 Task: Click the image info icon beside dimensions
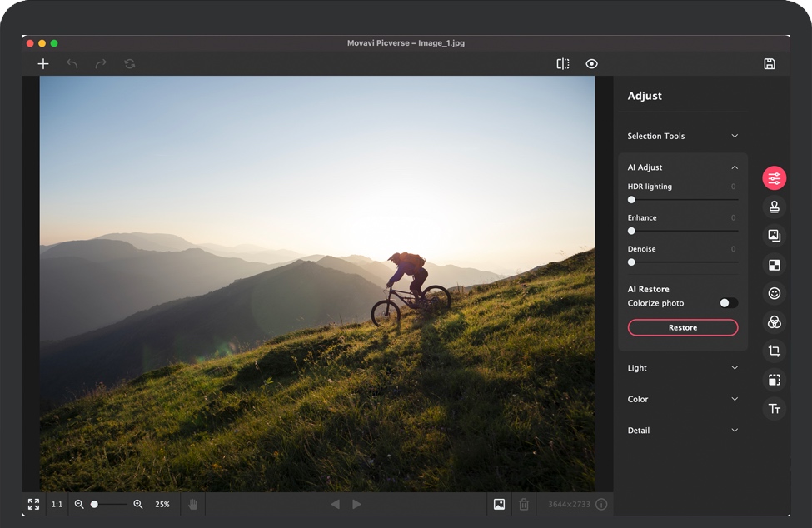pyautogui.click(x=601, y=504)
